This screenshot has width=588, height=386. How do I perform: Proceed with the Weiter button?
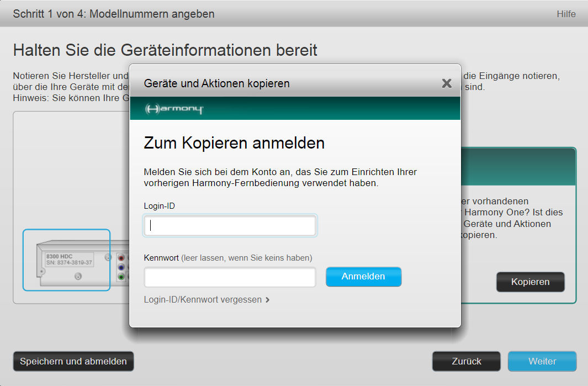point(542,362)
